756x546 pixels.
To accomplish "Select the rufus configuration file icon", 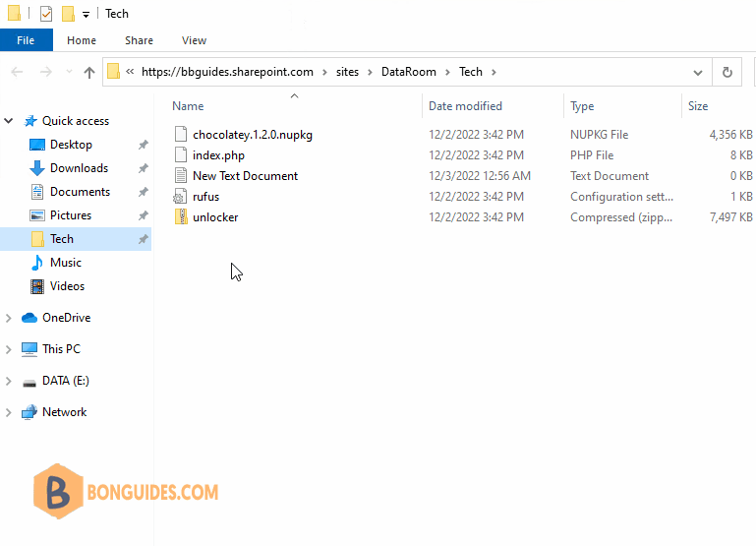I will tap(180, 197).
